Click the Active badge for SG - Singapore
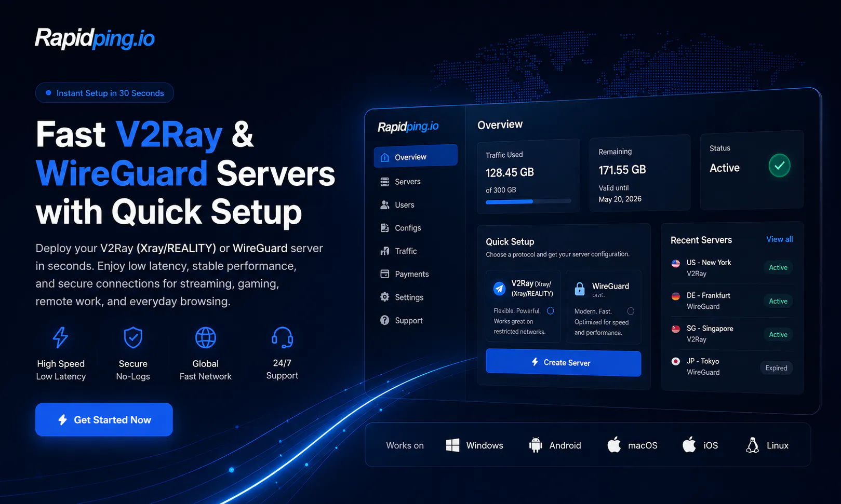The width and height of the screenshot is (841, 504). (x=778, y=334)
